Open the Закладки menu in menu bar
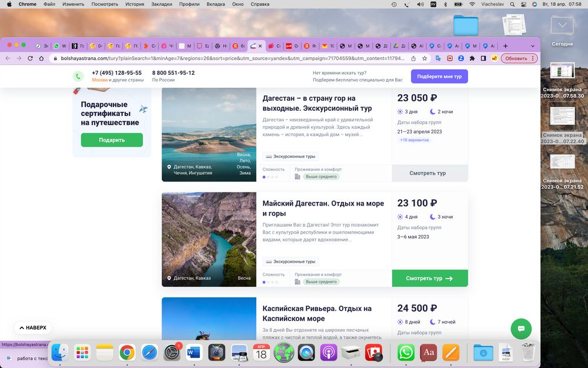 coord(162,4)
